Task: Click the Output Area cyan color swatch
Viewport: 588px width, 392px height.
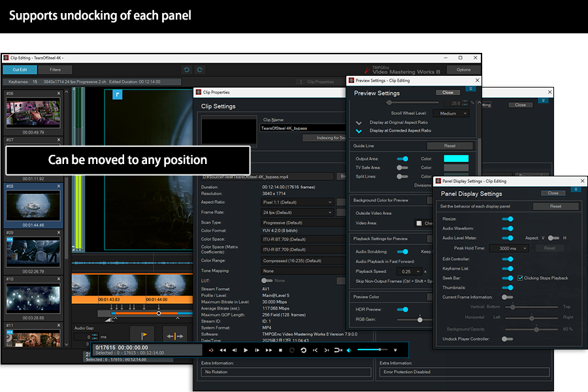Action: point(456,159)
